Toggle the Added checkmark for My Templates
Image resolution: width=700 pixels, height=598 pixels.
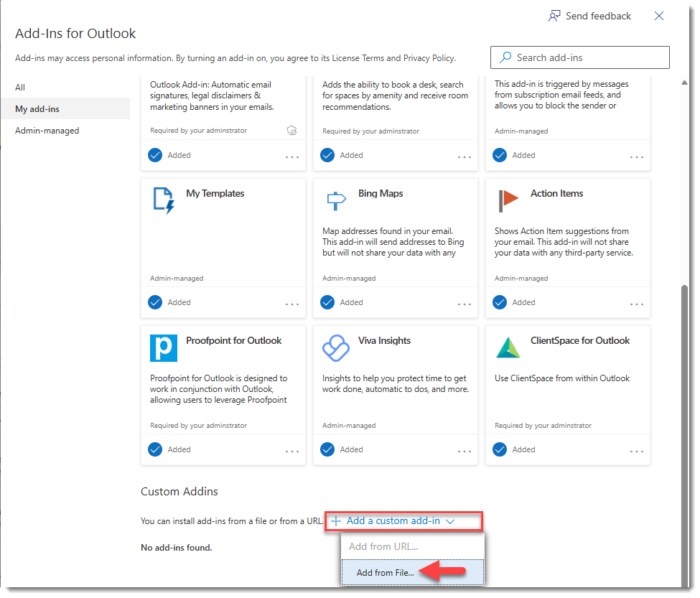(155, 302)
